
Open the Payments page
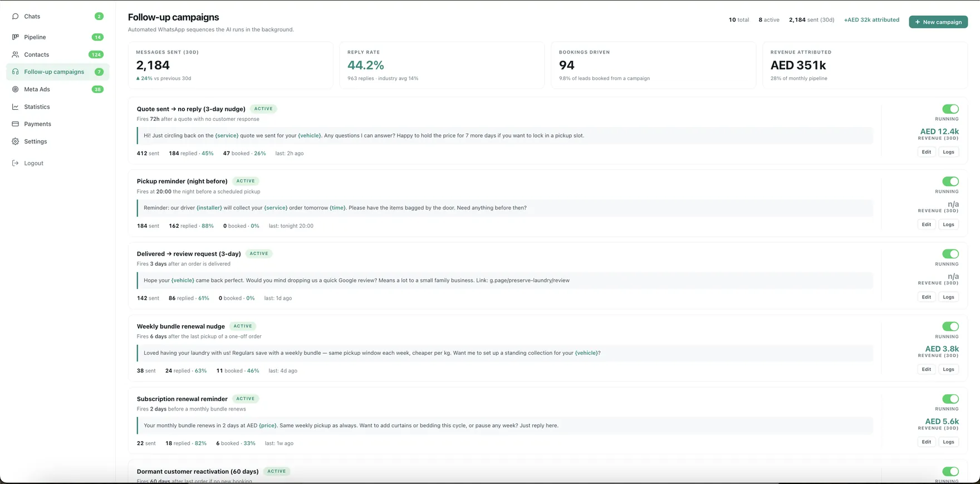(58, 124)
